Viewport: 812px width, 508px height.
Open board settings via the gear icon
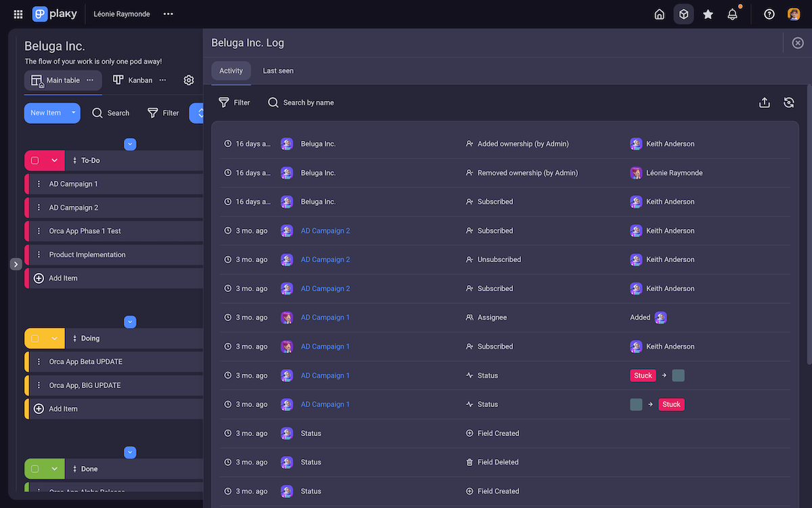click(188, 79)
